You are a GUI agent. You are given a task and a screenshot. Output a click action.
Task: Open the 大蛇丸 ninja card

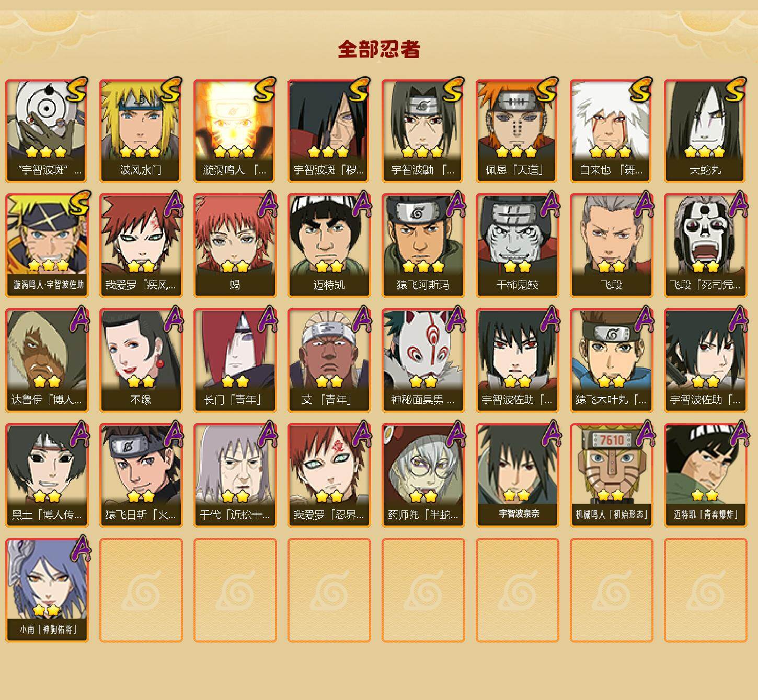point(705,131)
